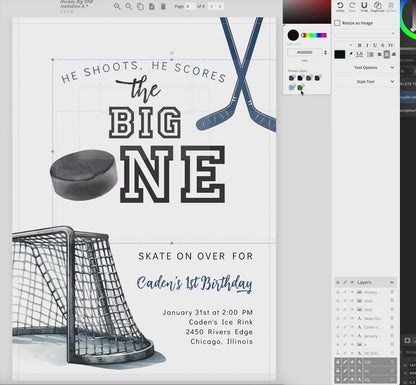Click the lock icon of Hockey layer

pos(338,292)
